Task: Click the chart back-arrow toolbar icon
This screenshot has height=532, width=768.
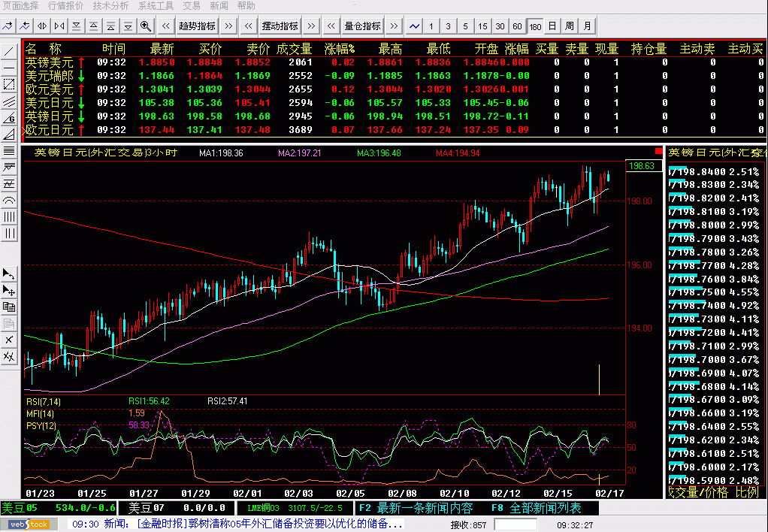Action: (25, 26)
